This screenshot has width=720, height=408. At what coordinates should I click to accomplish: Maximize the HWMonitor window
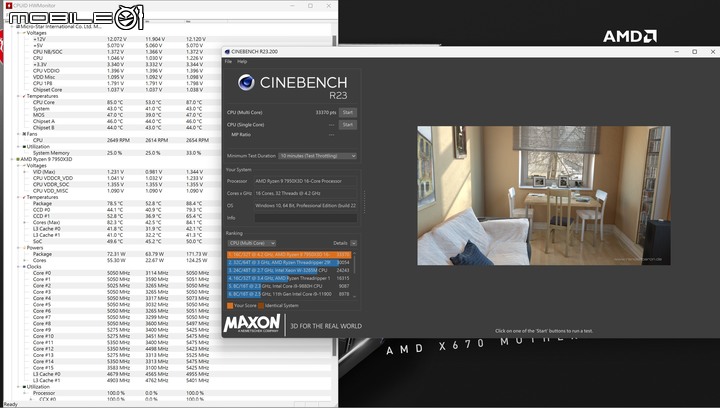pos(310,6)
